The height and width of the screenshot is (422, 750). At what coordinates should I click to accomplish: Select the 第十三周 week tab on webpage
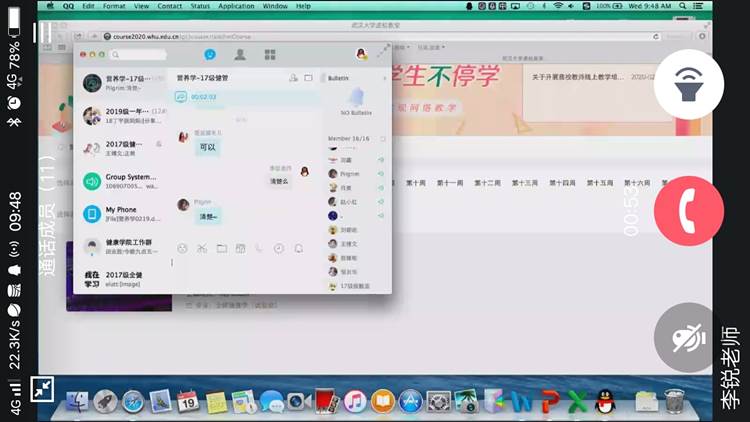[525, 183]
